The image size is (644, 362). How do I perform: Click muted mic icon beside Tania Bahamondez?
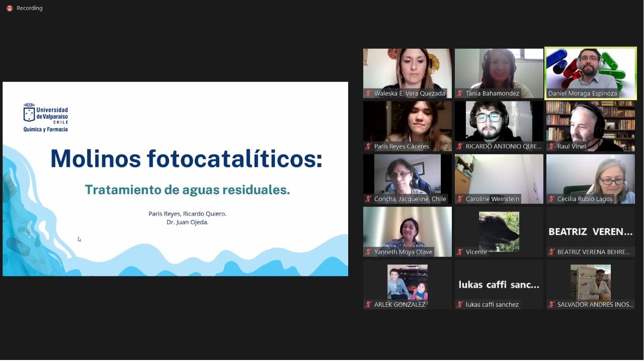point(460,94)
